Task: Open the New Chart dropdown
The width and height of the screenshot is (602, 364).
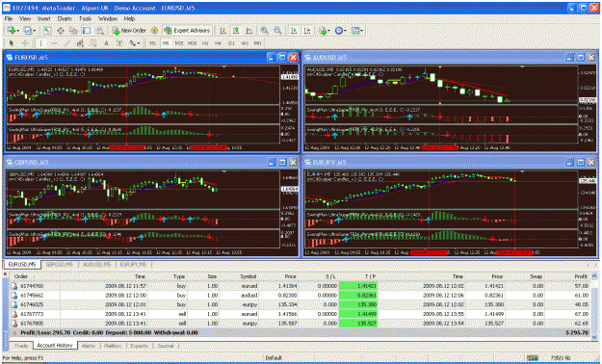Action: (x=13, y=31)
